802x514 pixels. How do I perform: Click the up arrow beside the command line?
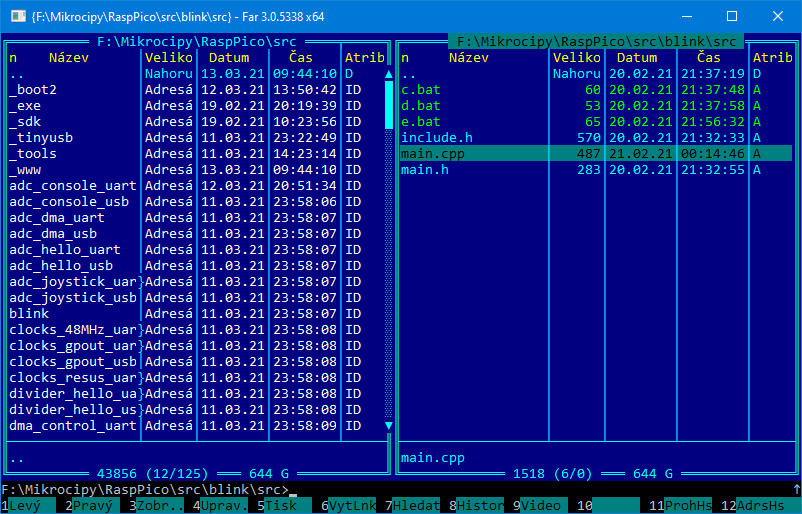pos(796,490)
